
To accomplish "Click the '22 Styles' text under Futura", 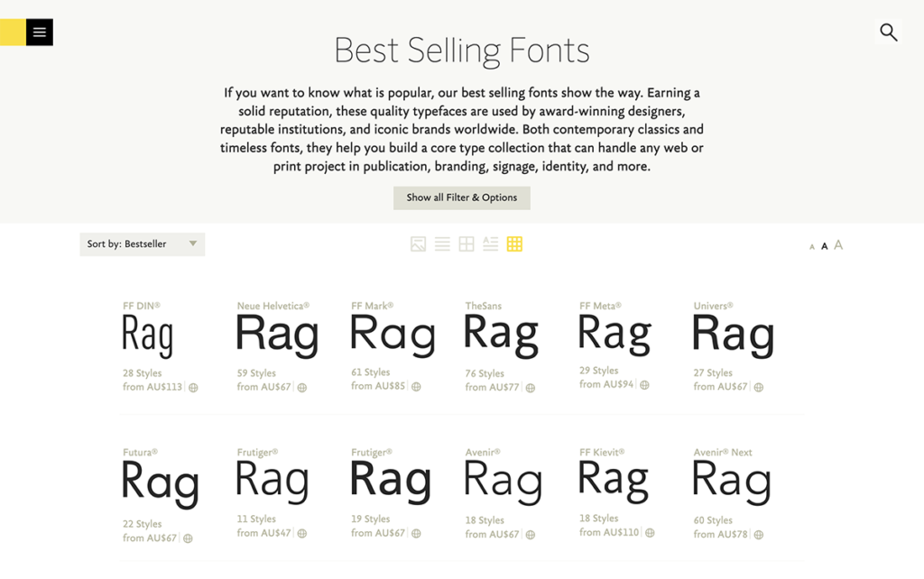I will (142, 524).
